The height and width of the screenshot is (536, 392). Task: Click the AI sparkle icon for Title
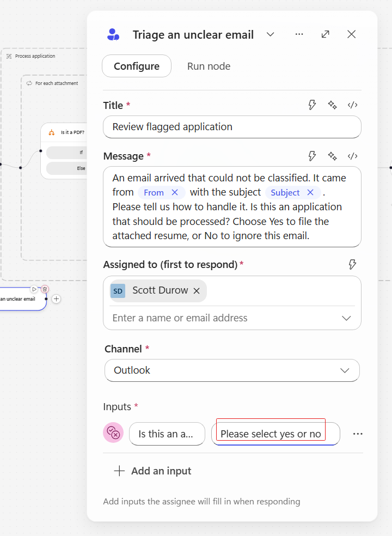click(x=332, y=105)
